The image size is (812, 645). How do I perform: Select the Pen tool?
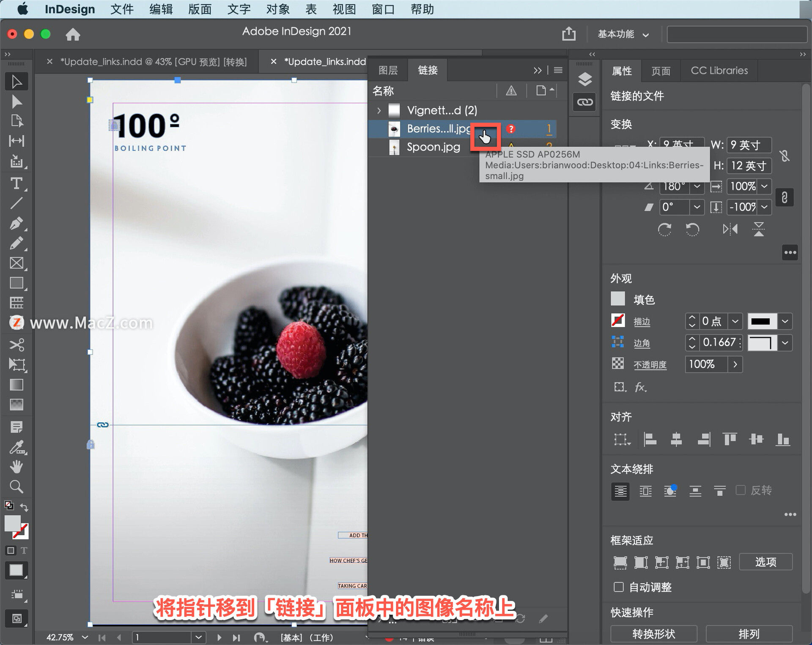point(16,223)
